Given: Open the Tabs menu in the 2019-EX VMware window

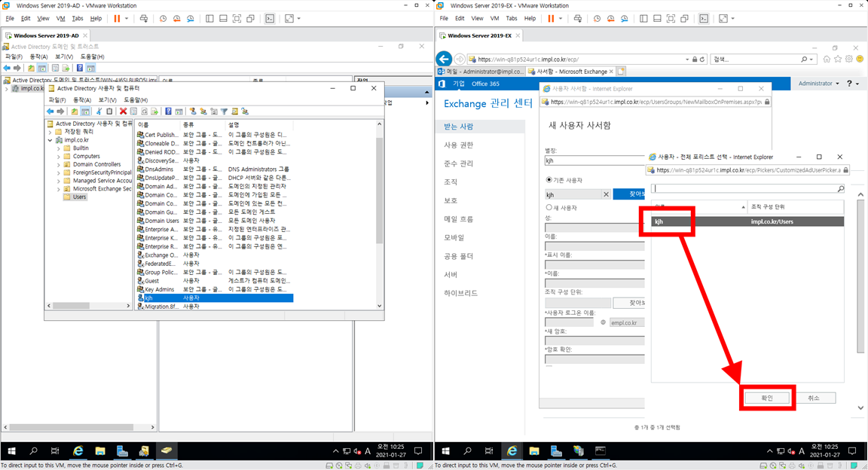Looking at the screenshot, I should click(512, 18).
